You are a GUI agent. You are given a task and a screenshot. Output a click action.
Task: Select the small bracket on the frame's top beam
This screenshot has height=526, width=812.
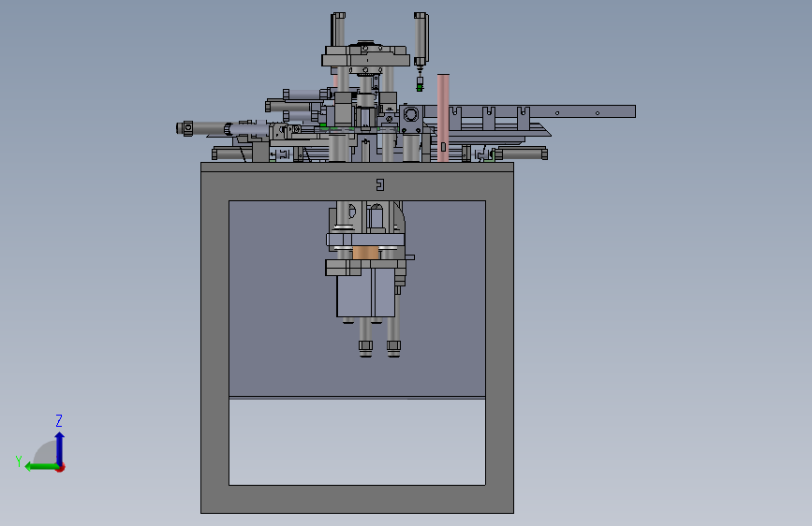[x=380, y=184]
